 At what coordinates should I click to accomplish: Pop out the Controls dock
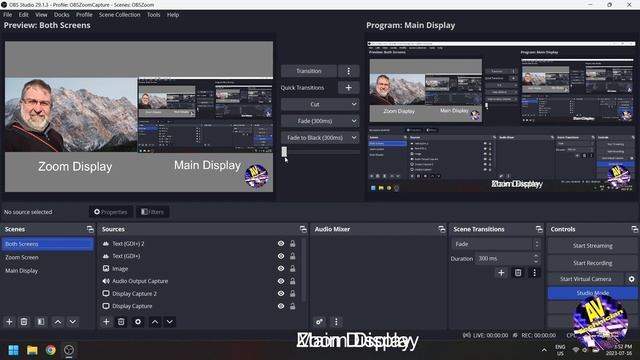[634, 229]
